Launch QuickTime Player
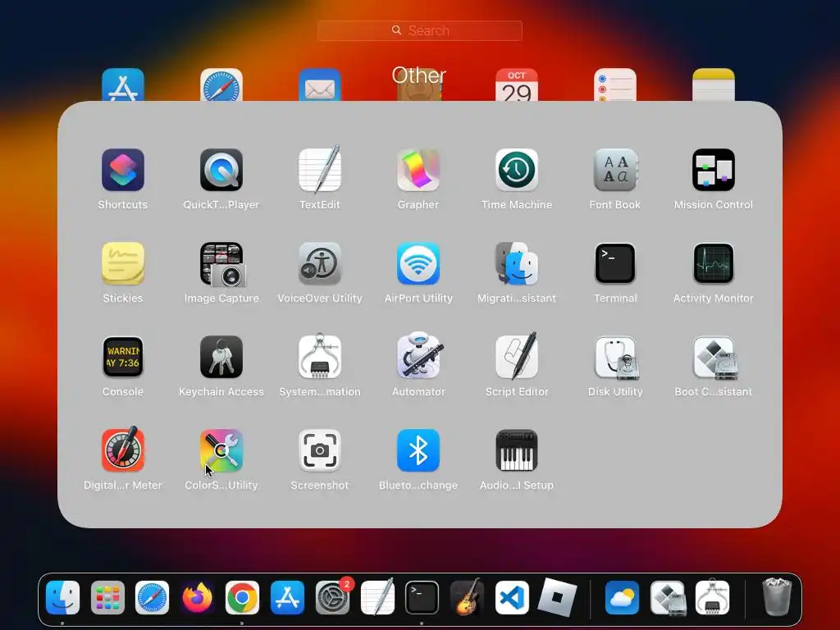Image resolution: width=840 pixels, height=630 pixels. pyautogui.click(x=221, y=171)
